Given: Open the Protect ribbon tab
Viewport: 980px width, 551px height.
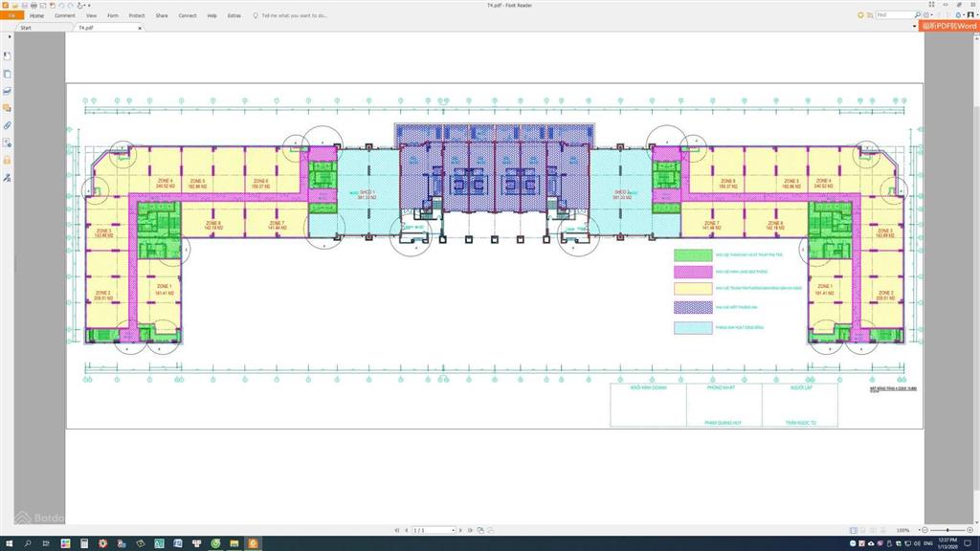Looking at the screenshot, I should click(x=137, y=15).
